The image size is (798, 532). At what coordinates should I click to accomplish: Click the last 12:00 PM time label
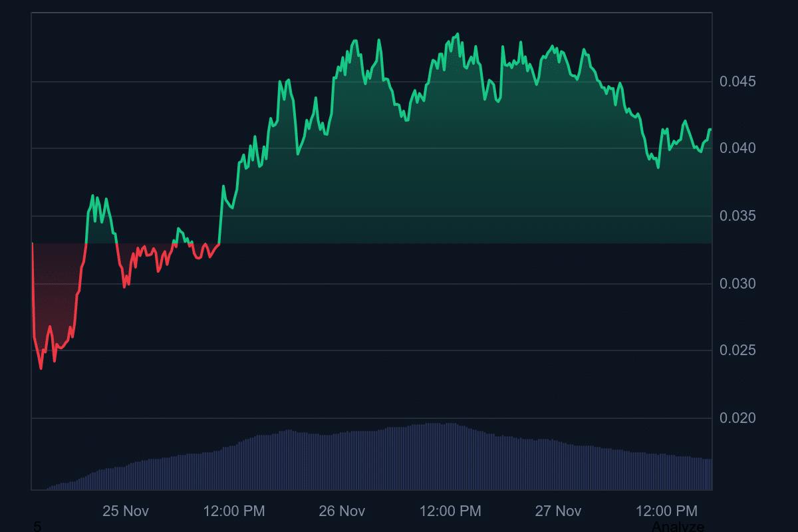pyautogui.click(x=666, y=511)
